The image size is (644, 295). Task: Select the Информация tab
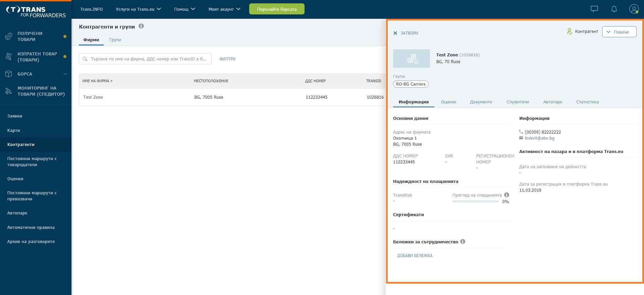coord(414,102)
